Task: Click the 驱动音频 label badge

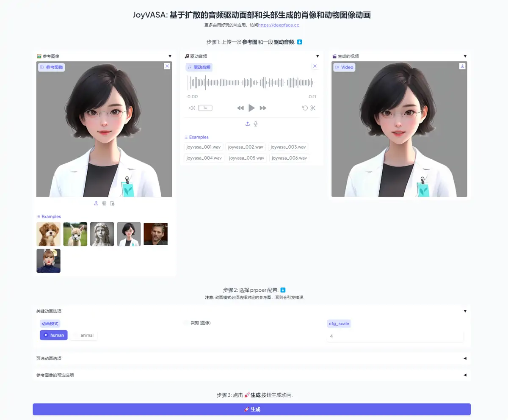Action: [x=199, y=67]
